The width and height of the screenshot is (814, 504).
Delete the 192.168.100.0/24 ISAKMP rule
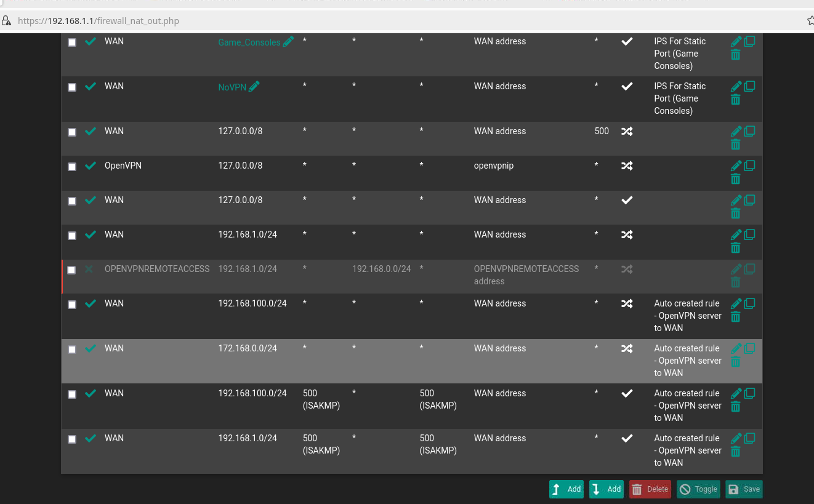(x=735, y=407)
